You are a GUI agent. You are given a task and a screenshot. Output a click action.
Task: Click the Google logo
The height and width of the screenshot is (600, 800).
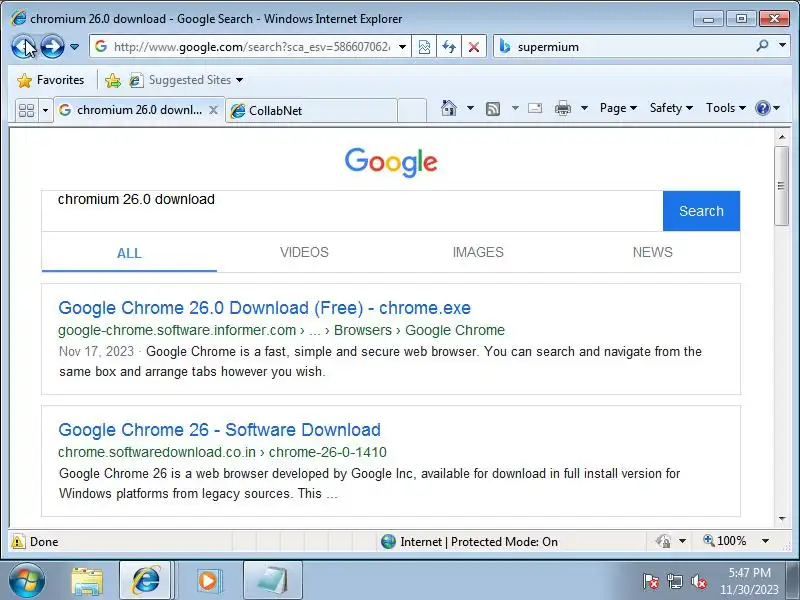tap(391, 162)
